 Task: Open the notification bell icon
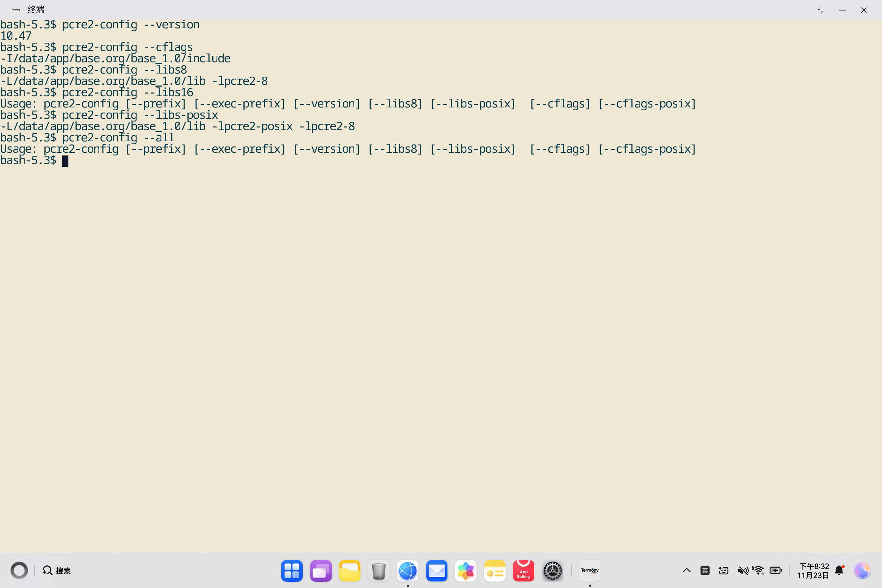[839, 570]
